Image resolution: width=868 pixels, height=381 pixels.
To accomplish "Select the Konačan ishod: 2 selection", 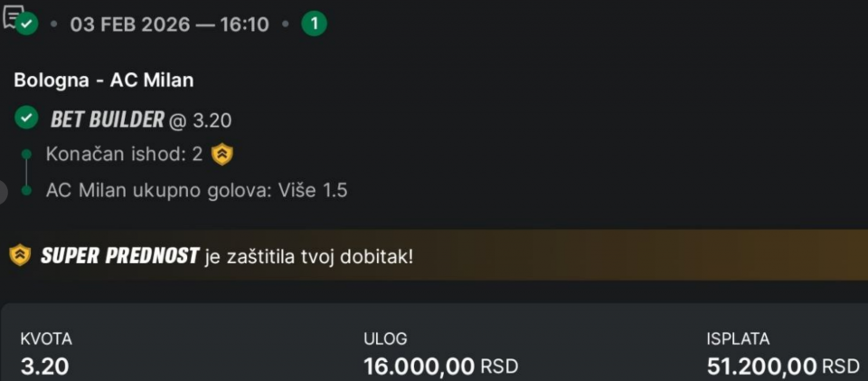I will click(125, 155).
